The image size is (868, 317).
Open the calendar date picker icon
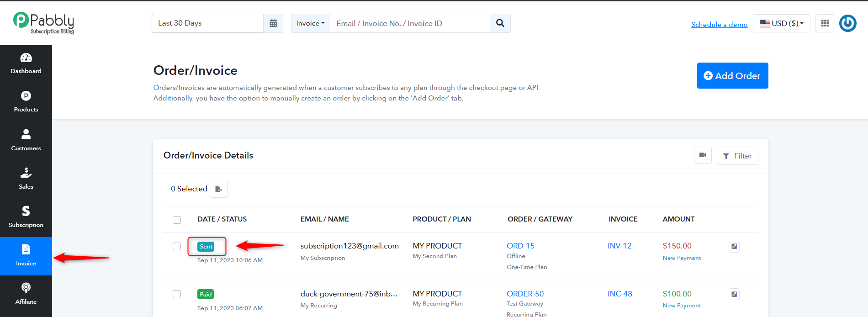click(x=273, y=23)
